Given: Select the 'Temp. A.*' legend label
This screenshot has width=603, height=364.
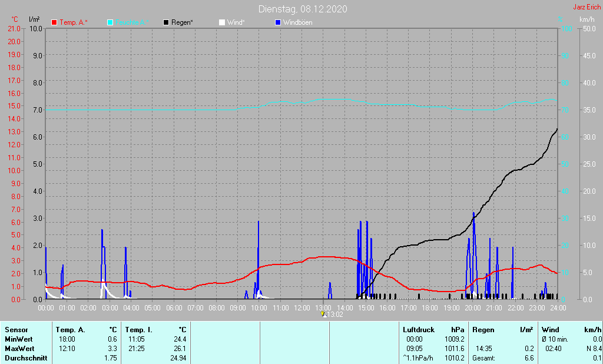Looking at the screenshot, I should (x=74, y=23).
